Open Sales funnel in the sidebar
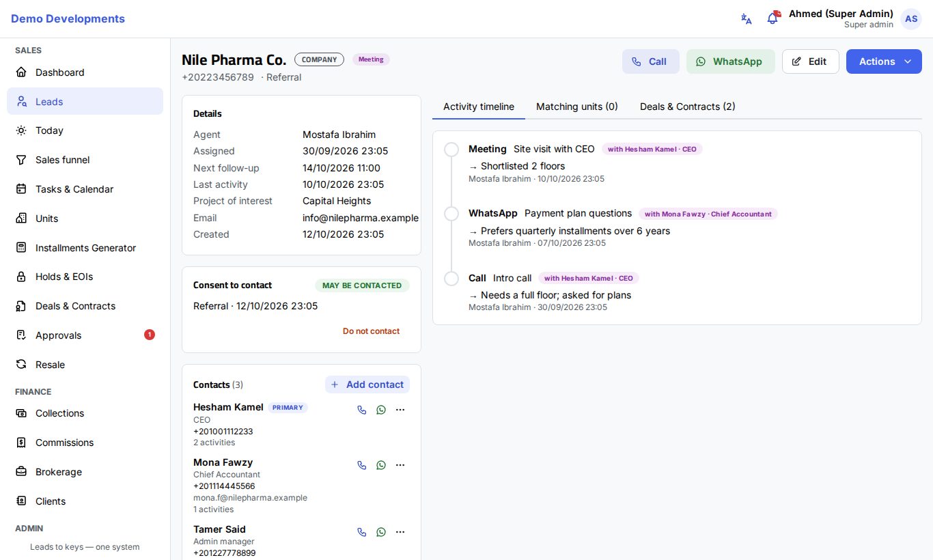 (x=85, y=160)
